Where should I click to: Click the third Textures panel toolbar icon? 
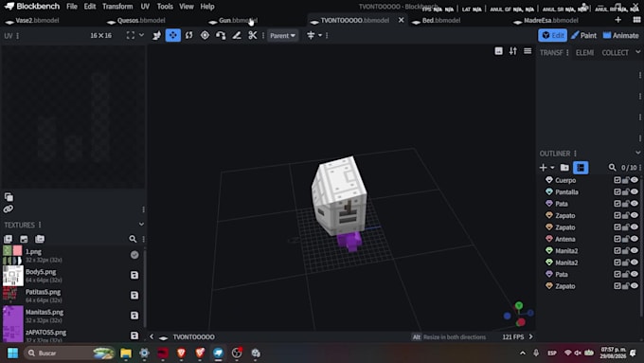coord(40,239)
